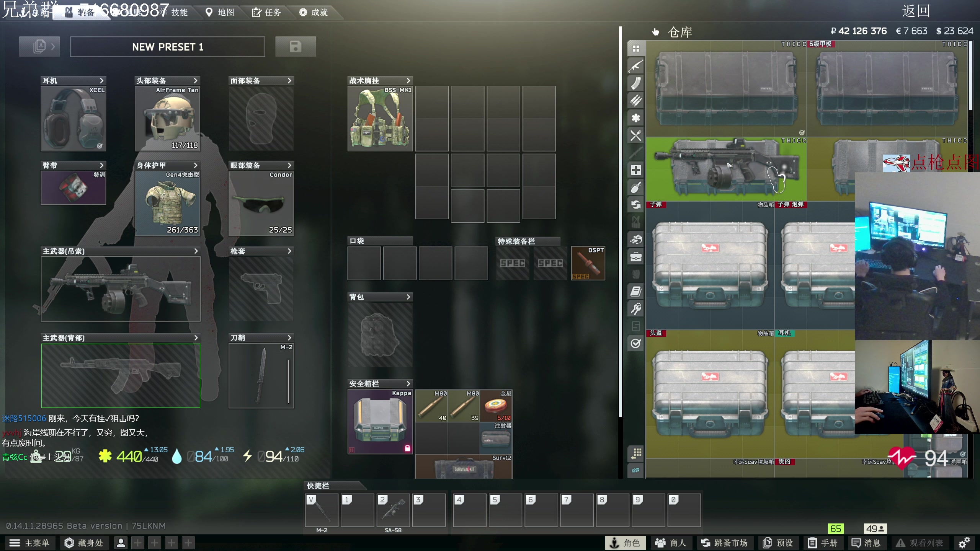Select the SA-58 quick bar slot 2
The height and width of the screenshot is (551, 980).
[x=393, y=510]
